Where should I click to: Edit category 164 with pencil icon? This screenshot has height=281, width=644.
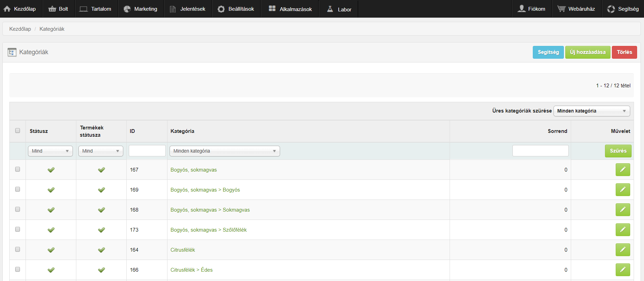tap(623, 250)
